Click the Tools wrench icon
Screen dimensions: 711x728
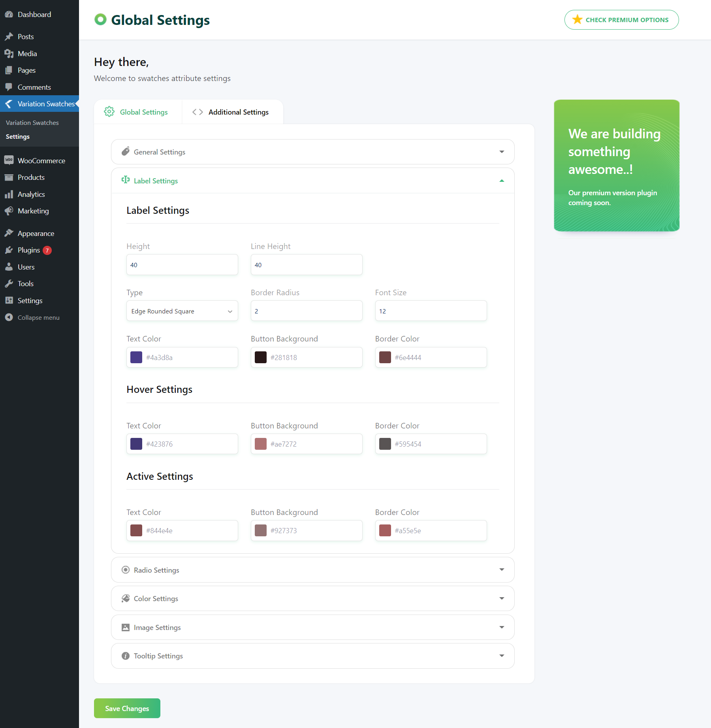coord(9,284)
